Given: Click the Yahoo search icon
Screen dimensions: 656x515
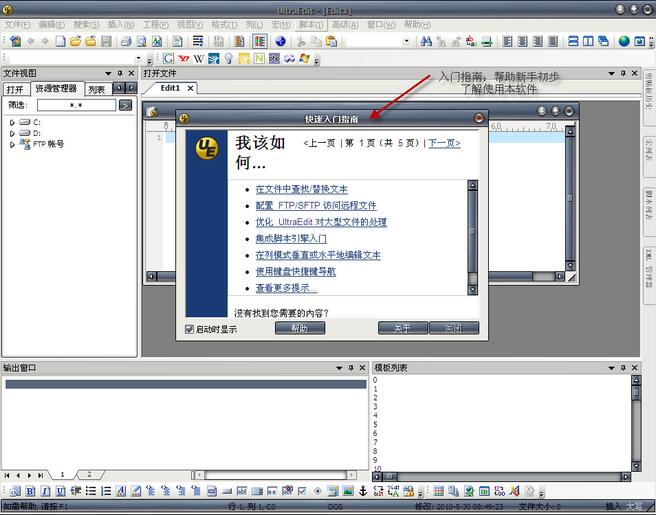Looking at the screenshot, I should tap(183, 59).
